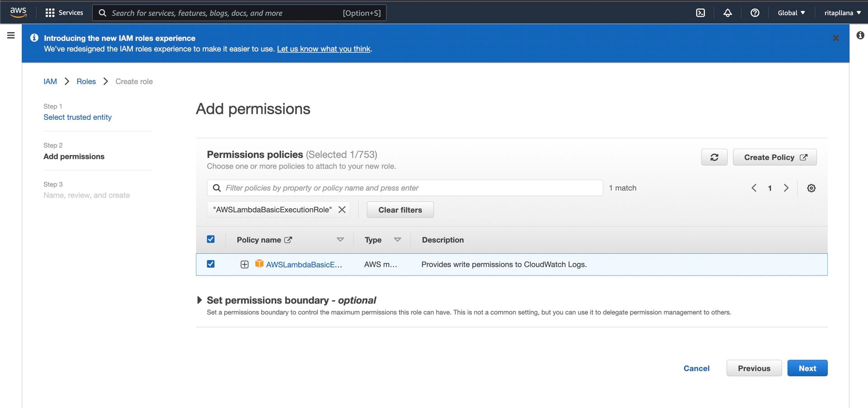Expand the Set permissions boundary section
868x408 pixels.
point(199,300)
